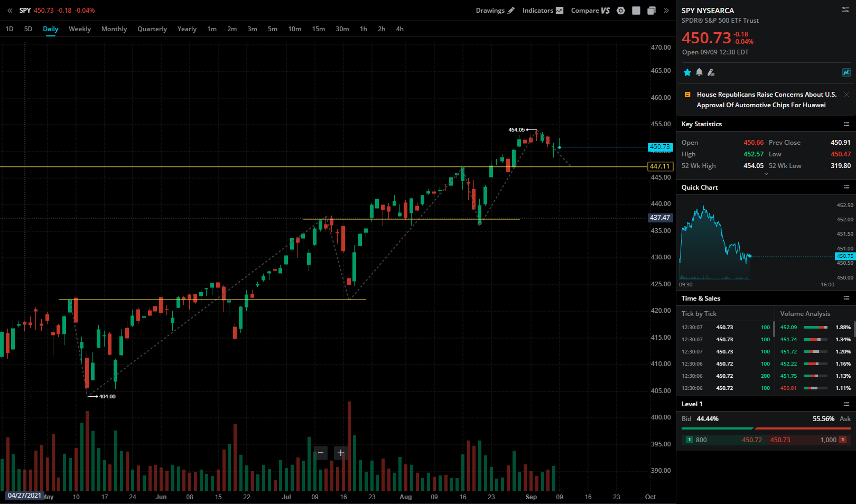The image size is (856, 504).
Task: Select the 3m interval
Action: point(253,29)
